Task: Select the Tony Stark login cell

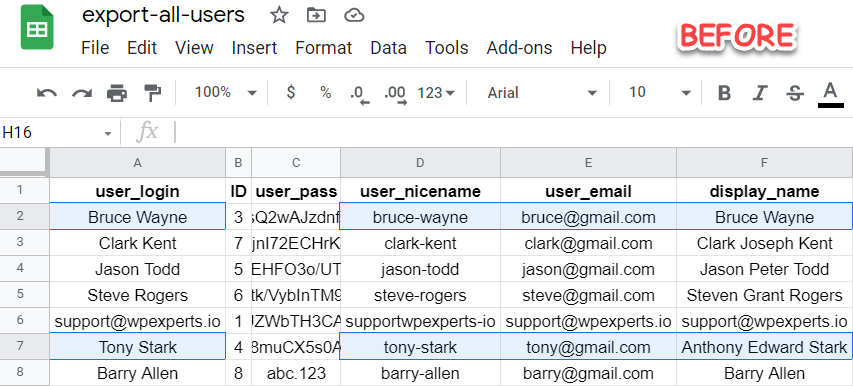Action: pos(138,347)
